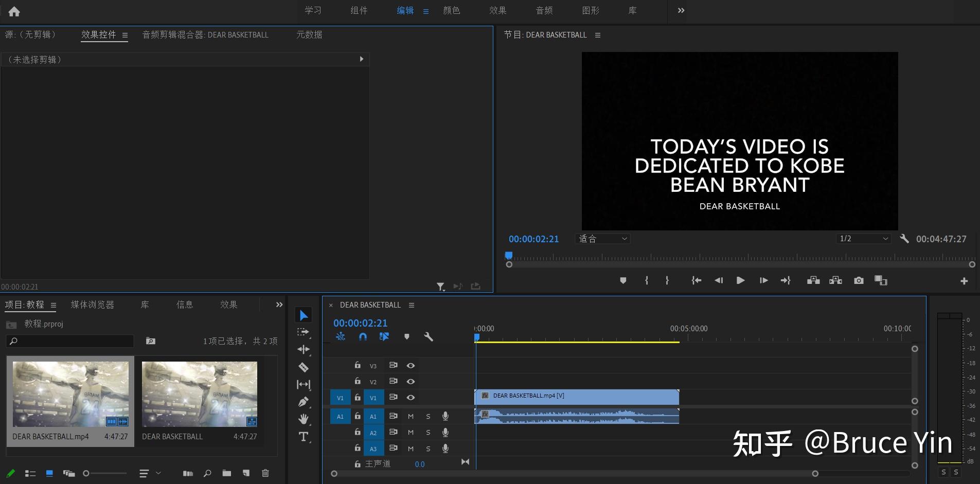Expand project panel tabs overflow chevrons
Screen dimensions: 980x484
279,304
